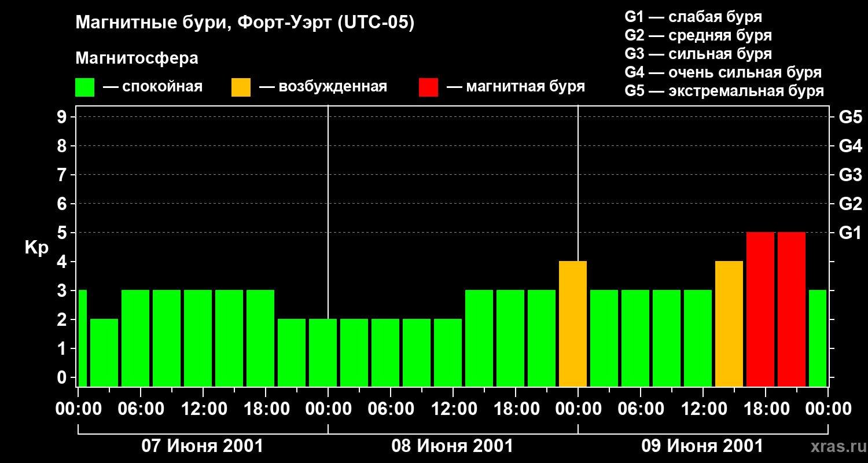The height and width of the screenshot is (463, 868).
Task: Click the '07 Июня 2001' date label
Action: (203, 446)
